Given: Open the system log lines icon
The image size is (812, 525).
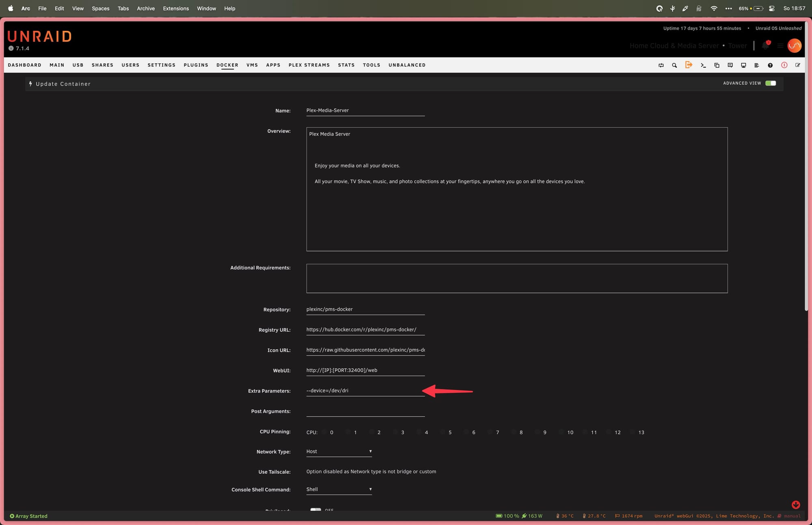Looking at the screenshot, I should [x=756, y=65].
